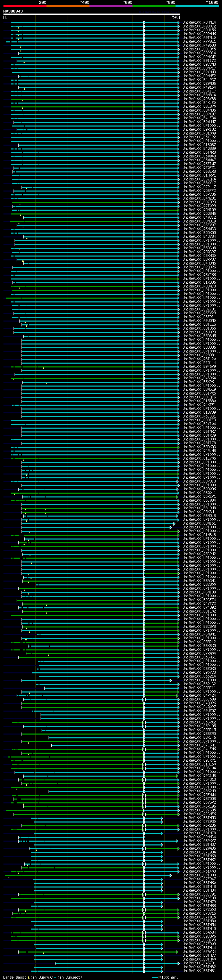Select the UniRef100_Q6XIL7 label
The height and width of the screenshot is (980, 222).
pos(199,91)
